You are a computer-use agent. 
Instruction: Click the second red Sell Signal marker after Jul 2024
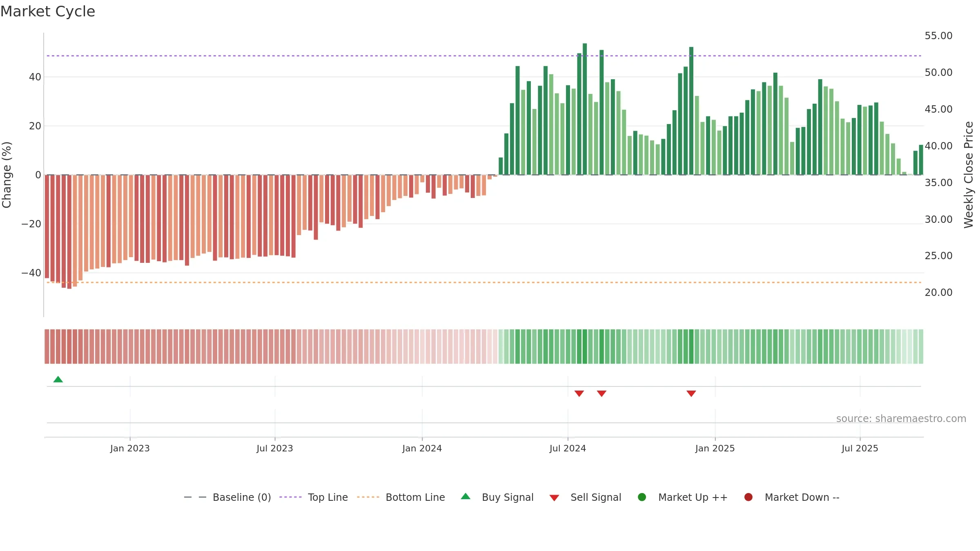click(x=601, y=393)
